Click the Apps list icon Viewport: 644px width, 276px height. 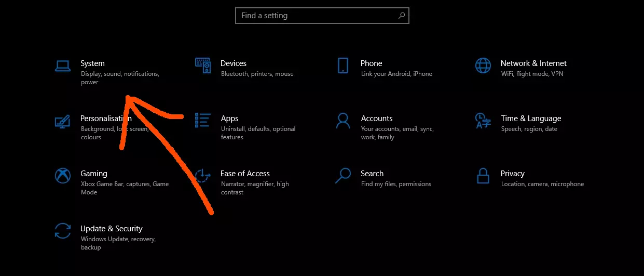[x=203, y=120]
